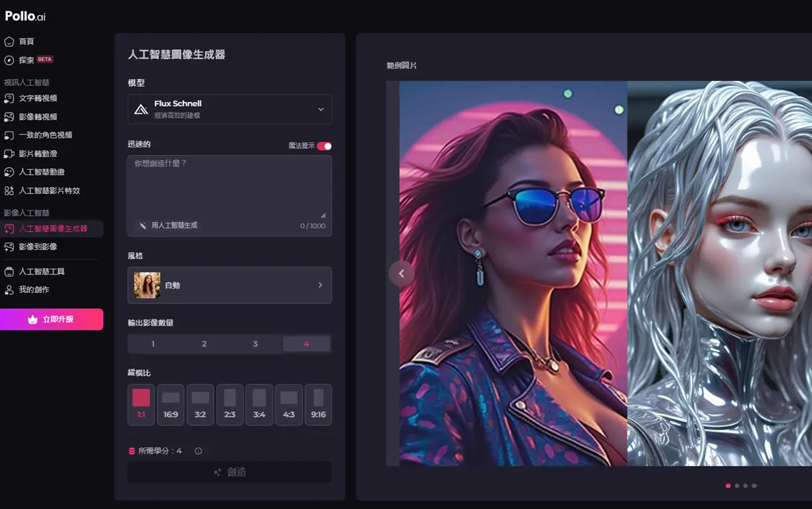Image resolution: width=812 pixels, height=509 pixels.
Task: Select the second carousel pagination dot
Action: pyautogui.click(x=737, y=486)
